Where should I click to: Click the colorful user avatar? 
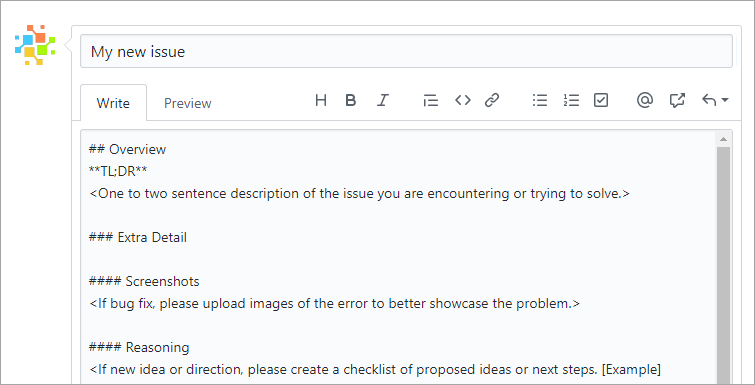(35, 45)
